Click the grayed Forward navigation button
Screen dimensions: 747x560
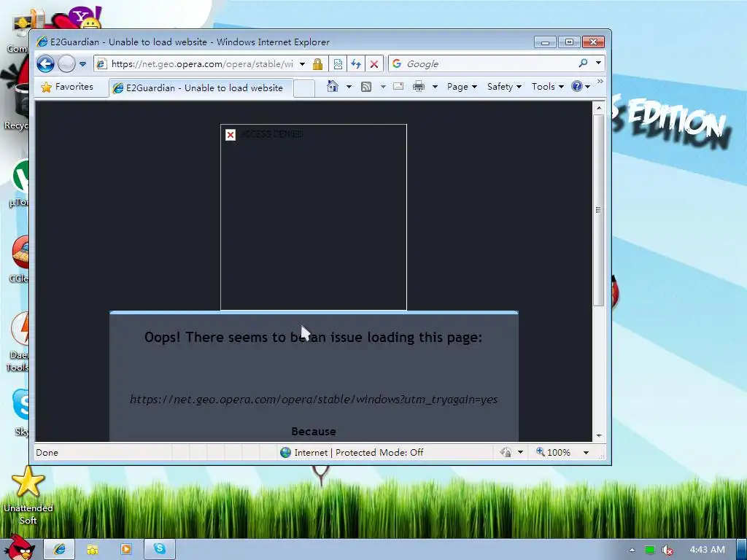tap(66, 63)
